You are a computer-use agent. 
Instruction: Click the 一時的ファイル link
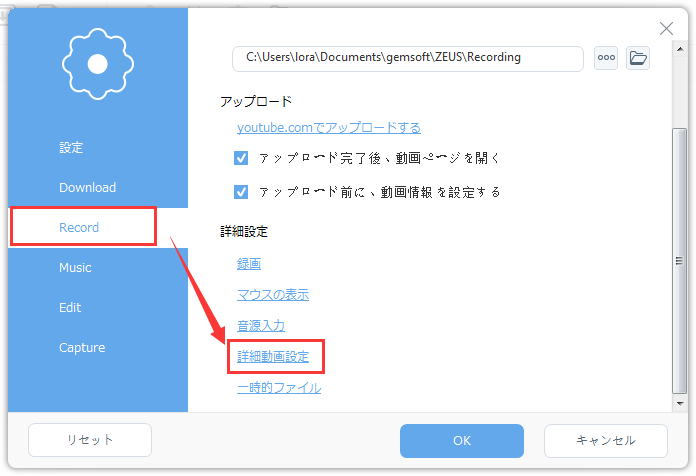(x=279, y=387)
